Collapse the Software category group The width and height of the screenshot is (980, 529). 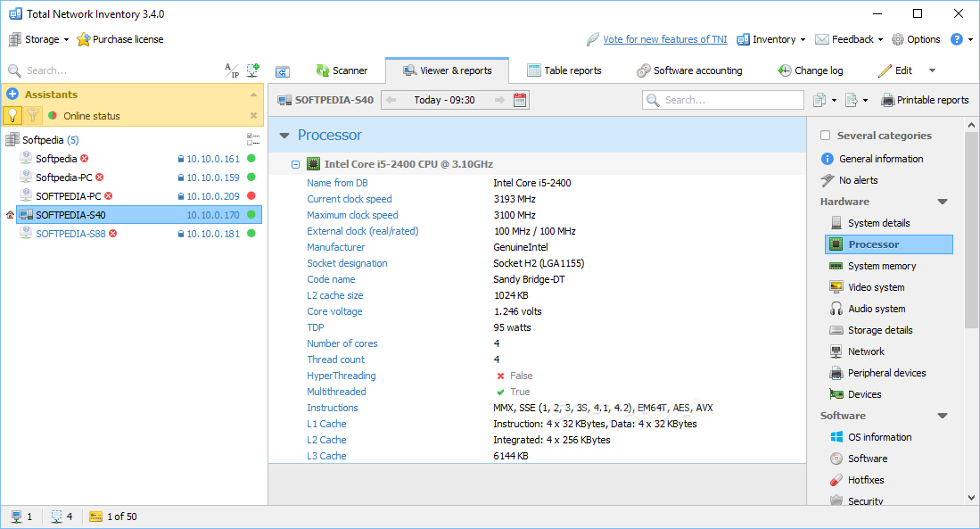pos(943,415)
